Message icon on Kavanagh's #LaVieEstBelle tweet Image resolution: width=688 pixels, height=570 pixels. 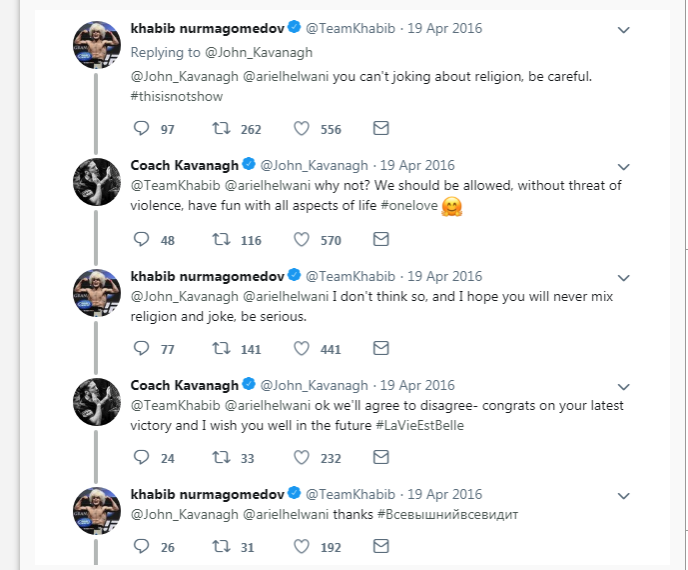point(380,457)
